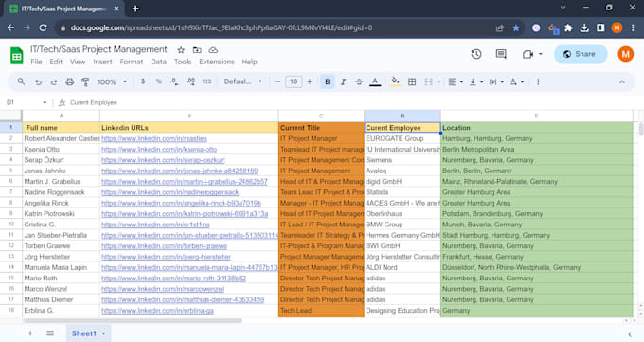This screenshot has width=644, height=342.
Task: Decrease decimal places
Action: (174, 81)
